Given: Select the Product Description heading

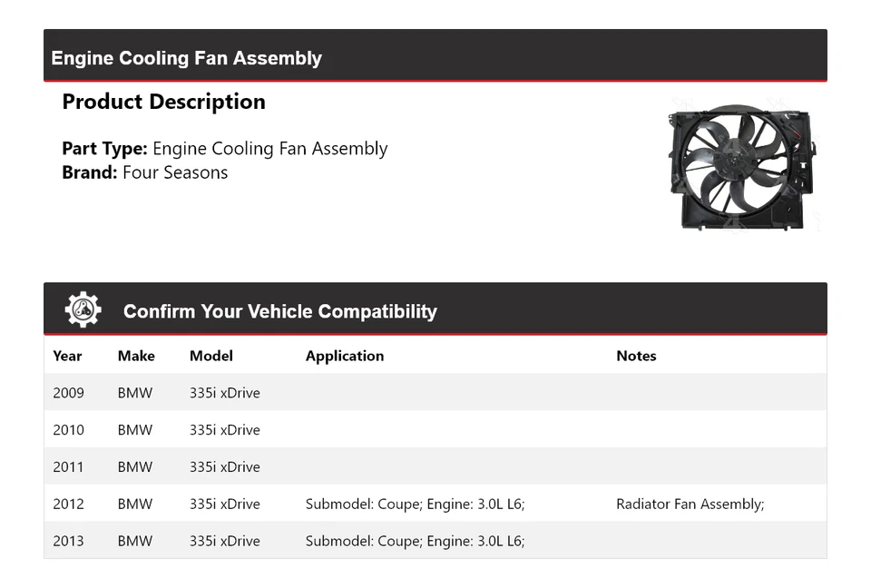Looking at the screenshot, I should point(163,102).
